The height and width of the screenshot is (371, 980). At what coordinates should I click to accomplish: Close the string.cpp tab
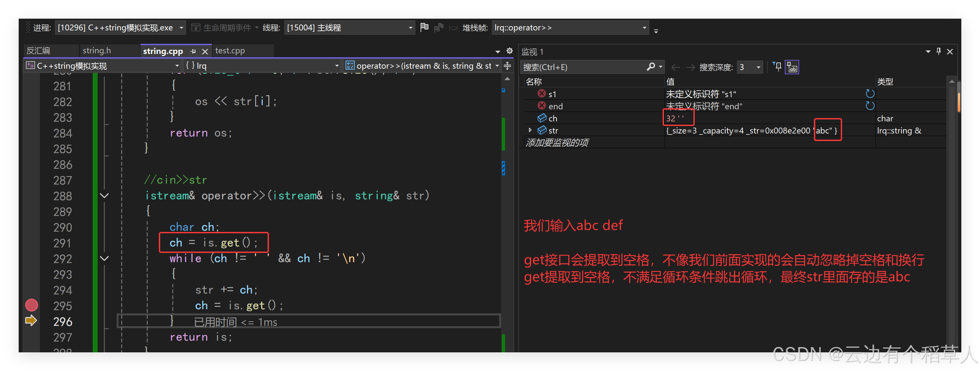pyautogui.click(x=205, y=51)
